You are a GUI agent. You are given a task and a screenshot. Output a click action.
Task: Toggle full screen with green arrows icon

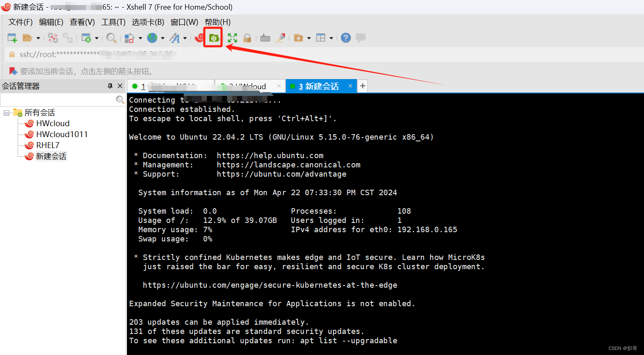pos(232,38)
